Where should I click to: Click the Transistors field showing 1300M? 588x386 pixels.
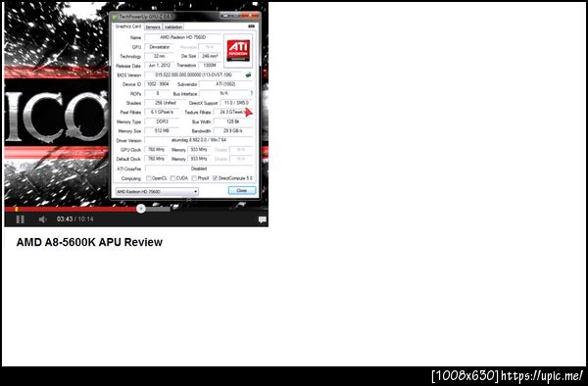pyautogui.click(x=210, y=66)
